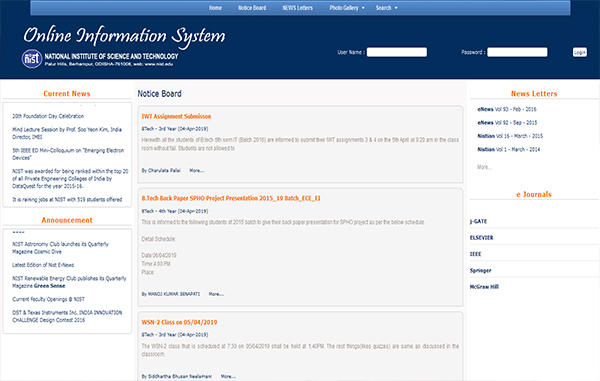The image size is (600, 381).
Task: Open NEWS Letters in navigation bar
Action: [x=297, y=8]
